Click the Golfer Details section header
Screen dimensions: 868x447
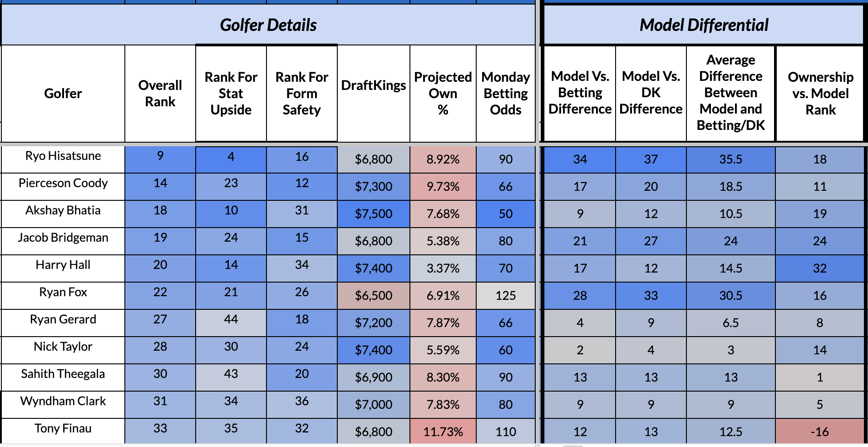[x=268, y=25]
